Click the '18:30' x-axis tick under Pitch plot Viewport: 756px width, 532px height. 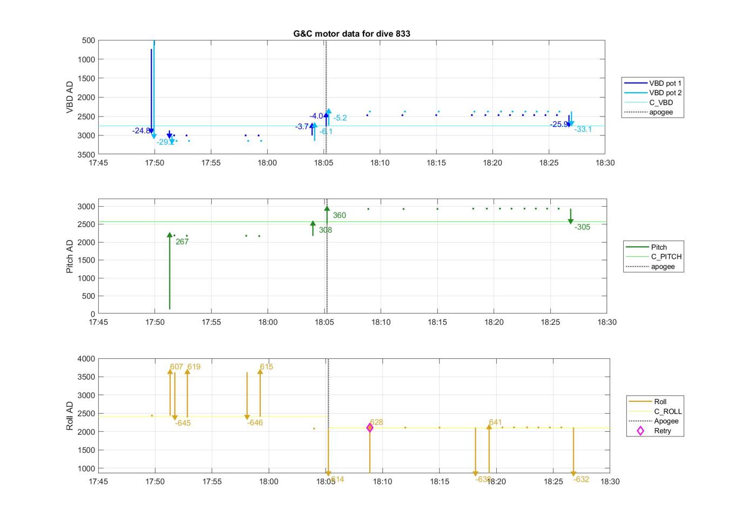pyautogui.click(x=606, y=322)
